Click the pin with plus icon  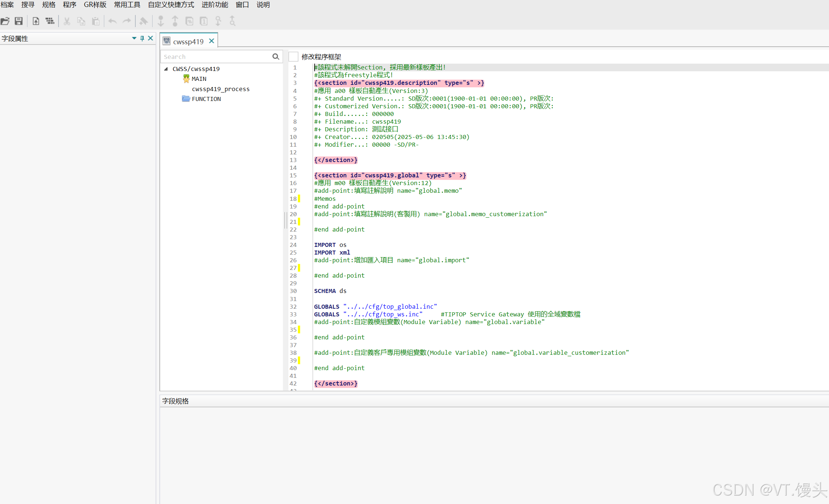click(x=143, y=21)
